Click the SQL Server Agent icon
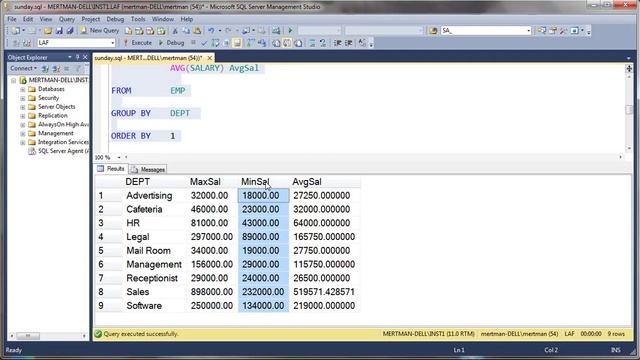This screenshot has height=360, width=640. tap(31, 151)
